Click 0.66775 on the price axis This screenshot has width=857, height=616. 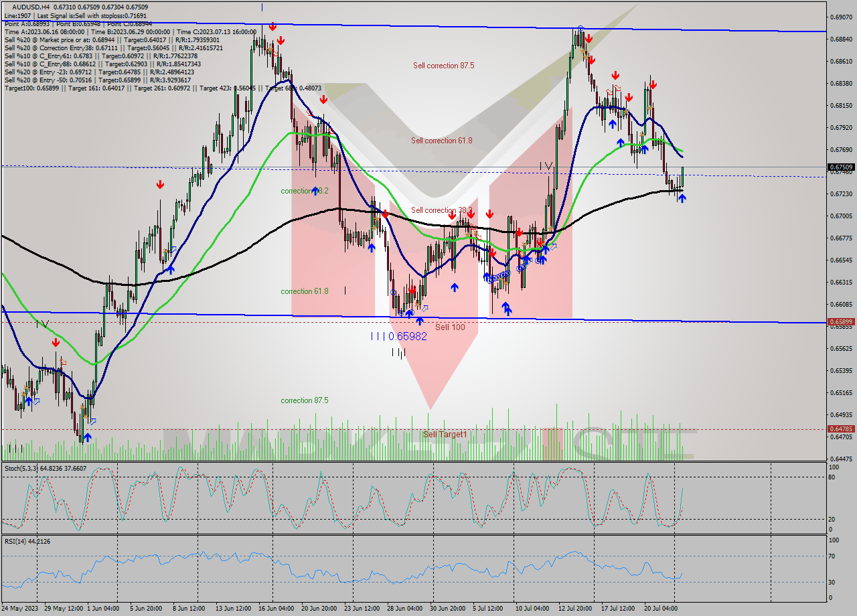(x=842, y=238)
